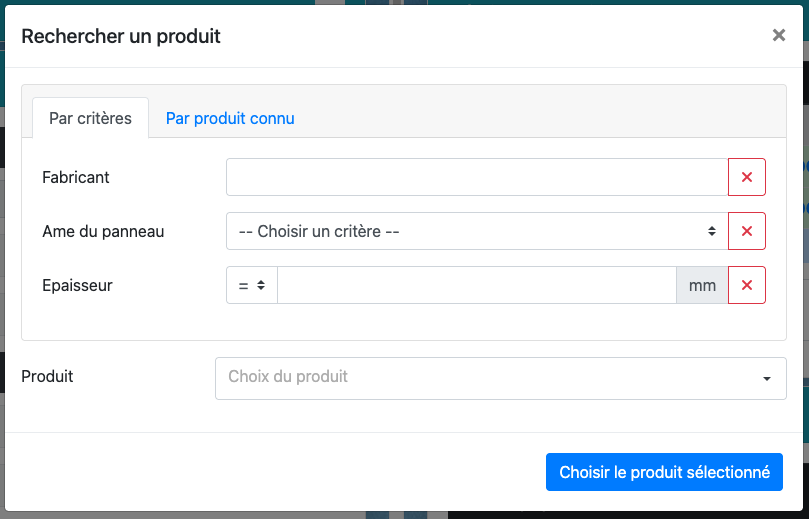The height and width of the screenshot is (519, 809).
Task: Click the Produit label
Action: tap(47, 376)
